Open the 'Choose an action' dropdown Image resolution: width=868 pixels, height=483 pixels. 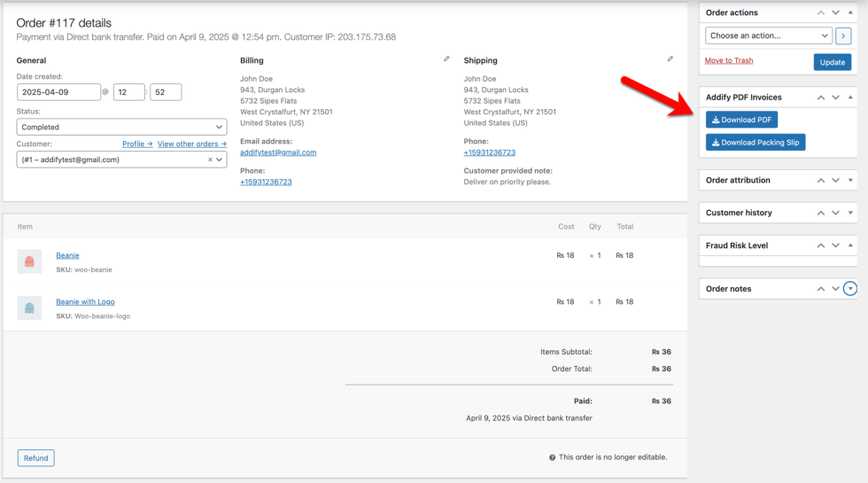pos(768,36)
